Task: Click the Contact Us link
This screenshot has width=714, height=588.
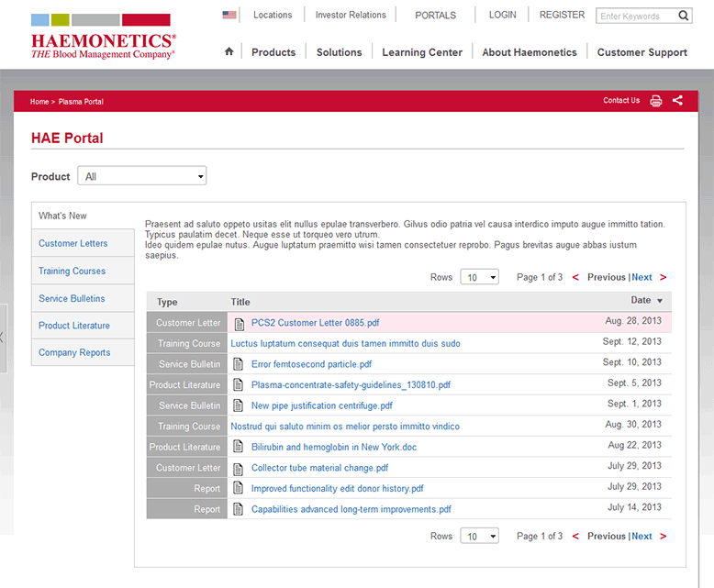Action: (x=621, y=100)
